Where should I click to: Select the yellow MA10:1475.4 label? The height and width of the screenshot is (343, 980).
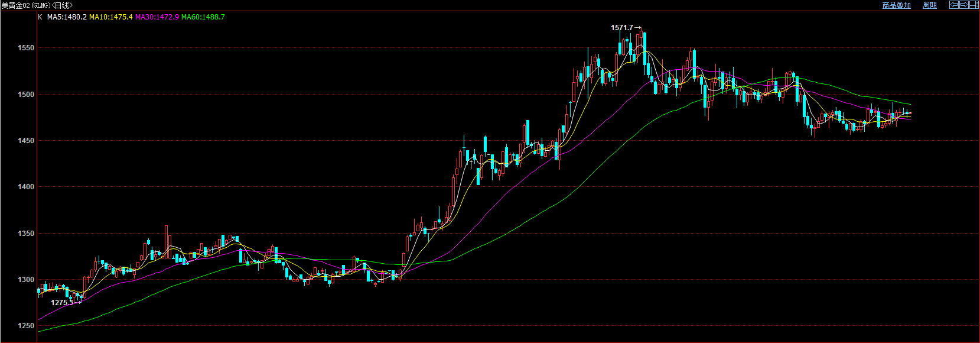click(x=111, y=17)
